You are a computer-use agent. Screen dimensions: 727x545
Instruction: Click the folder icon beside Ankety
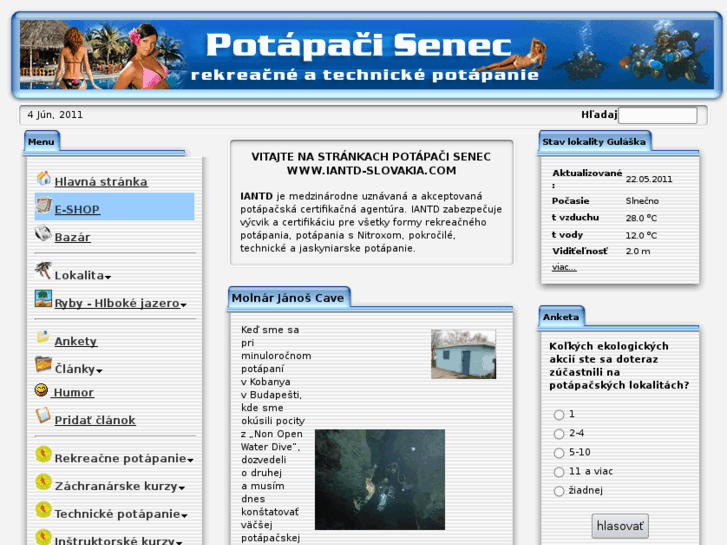(x=43, y=337)
